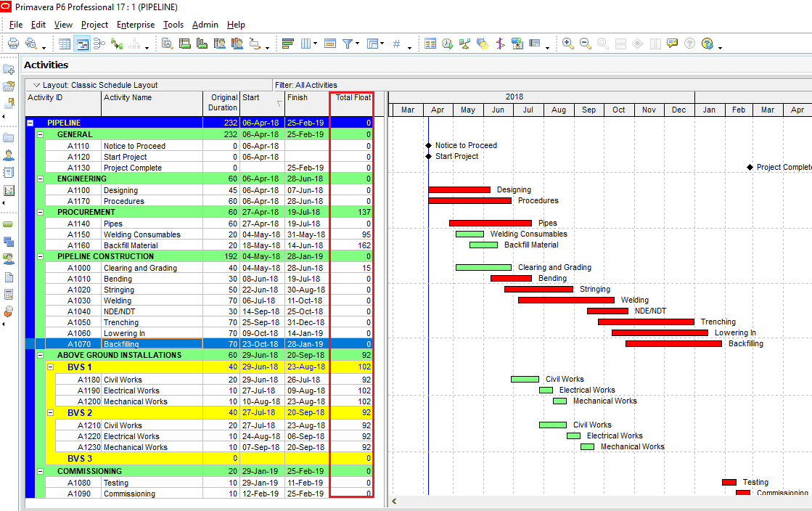
Task: Click the Progress Spotlight icon
Action: pyautogui.click(x=483, y=44)
